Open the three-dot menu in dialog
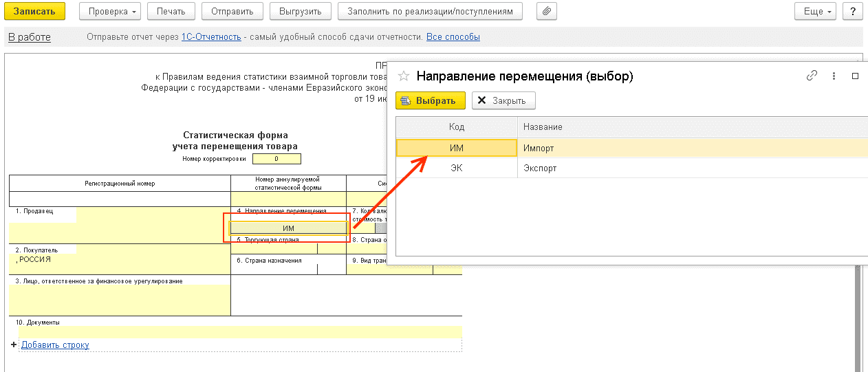This screenshot has height=372, width=868. (834, 76)
